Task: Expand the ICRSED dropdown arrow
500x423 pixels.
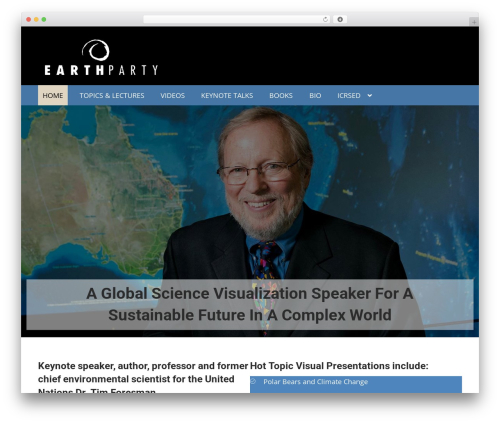Action: 370,96
